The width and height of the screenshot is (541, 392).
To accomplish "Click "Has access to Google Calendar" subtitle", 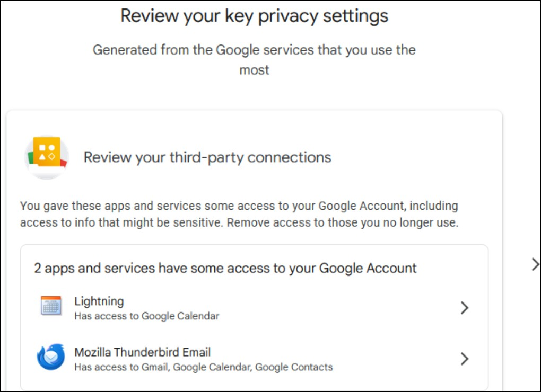I will [x=146, y=316].
